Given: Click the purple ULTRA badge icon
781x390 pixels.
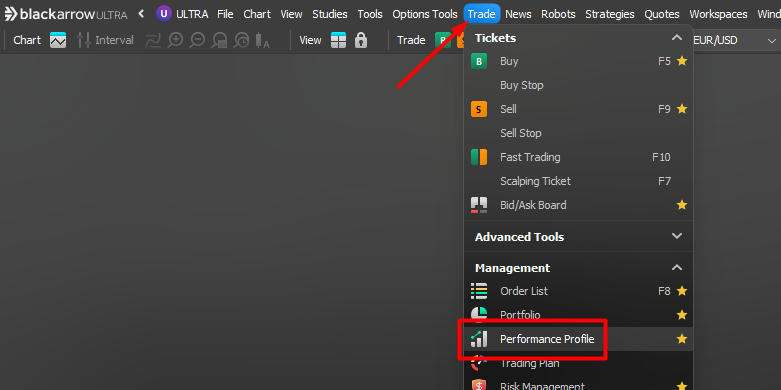Looking at the screenshot, I should tap(163, 14).
